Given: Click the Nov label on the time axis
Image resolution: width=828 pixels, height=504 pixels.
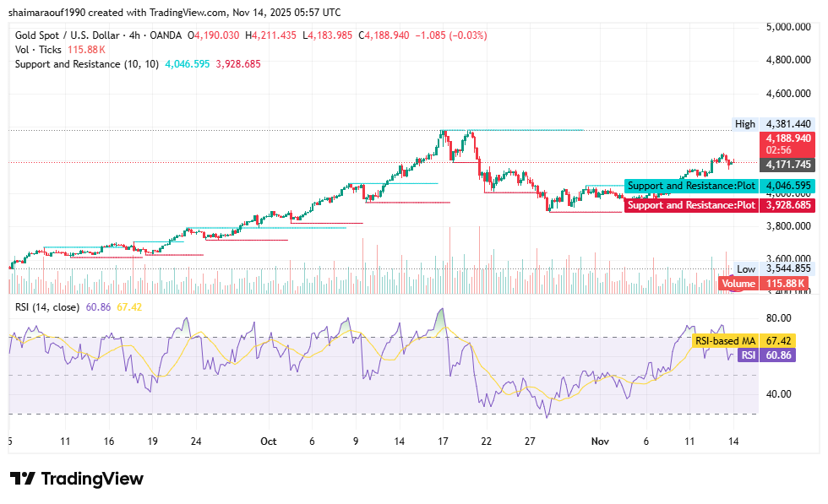Looking at the screenshot, I should 600,442.
